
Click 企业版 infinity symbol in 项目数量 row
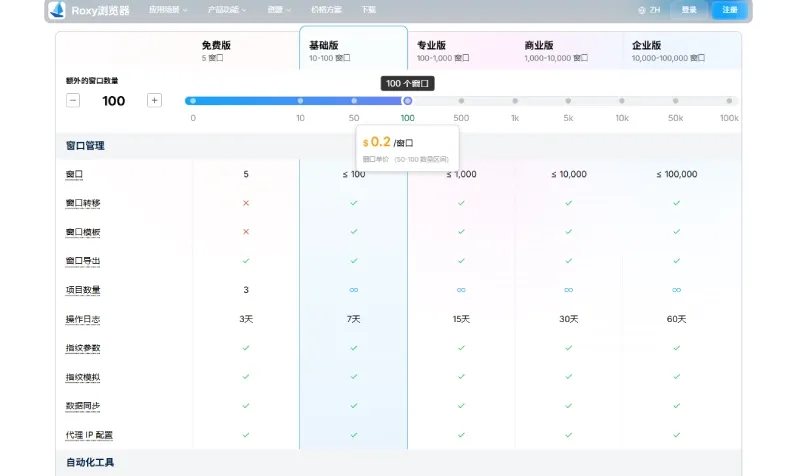pyautogui.click(x=677, y=290)
